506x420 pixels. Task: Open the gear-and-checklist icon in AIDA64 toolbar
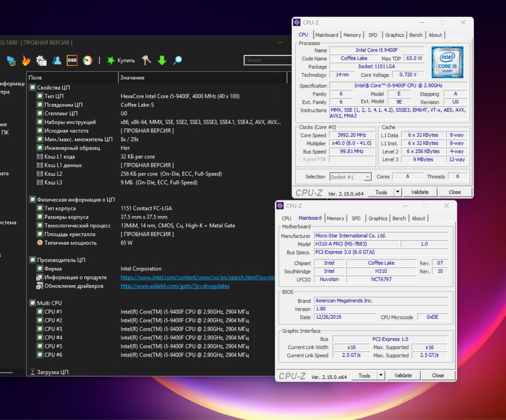[x=41, y=60]
